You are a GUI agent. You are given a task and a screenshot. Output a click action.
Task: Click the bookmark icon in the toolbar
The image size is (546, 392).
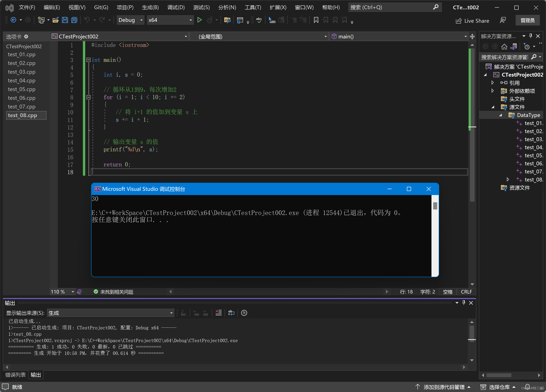coord(316,20)
